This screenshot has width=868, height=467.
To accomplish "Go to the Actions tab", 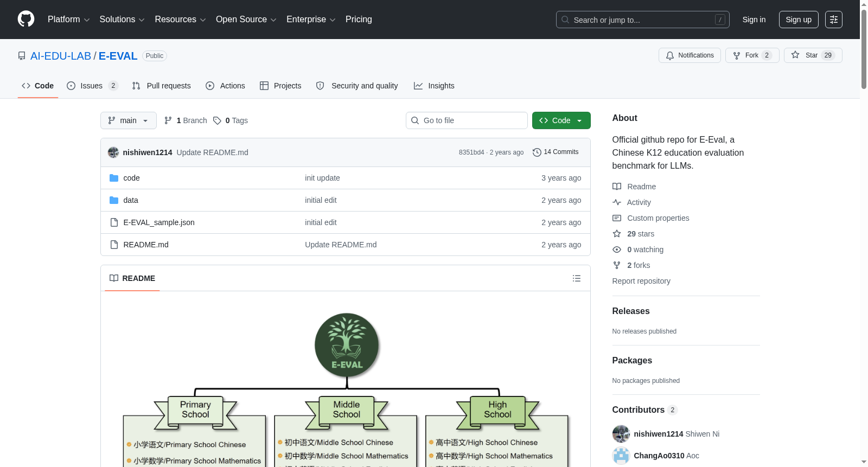I will tap(226, 86).
